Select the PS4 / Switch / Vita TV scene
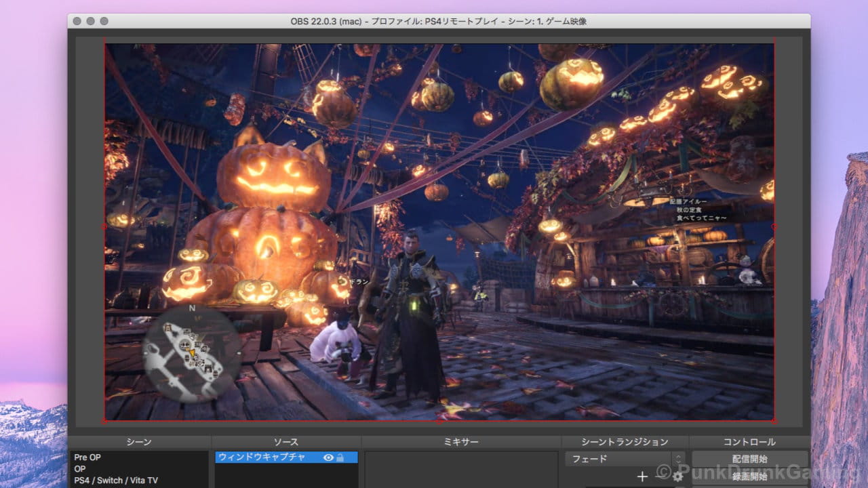The height and width of the screenshot is (488, 868). [139, 481]
